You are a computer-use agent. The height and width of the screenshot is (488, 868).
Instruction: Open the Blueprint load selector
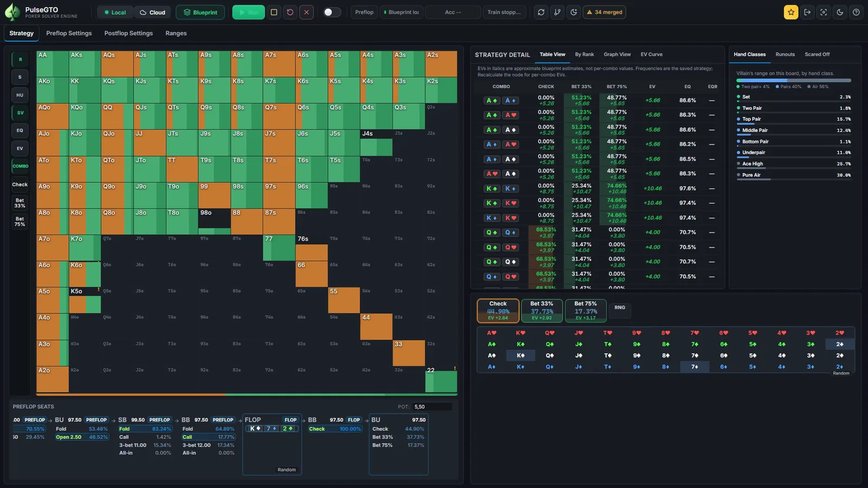point(401,12)
